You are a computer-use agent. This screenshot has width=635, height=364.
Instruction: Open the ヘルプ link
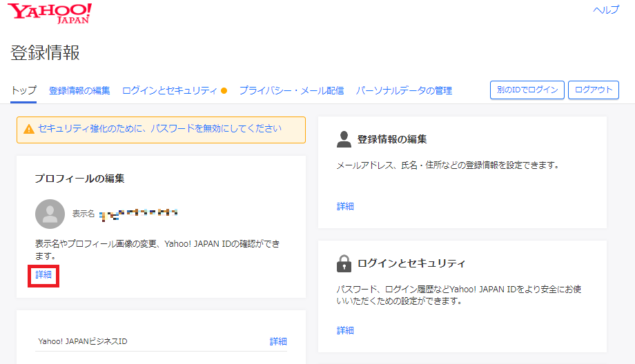[606, 10]
